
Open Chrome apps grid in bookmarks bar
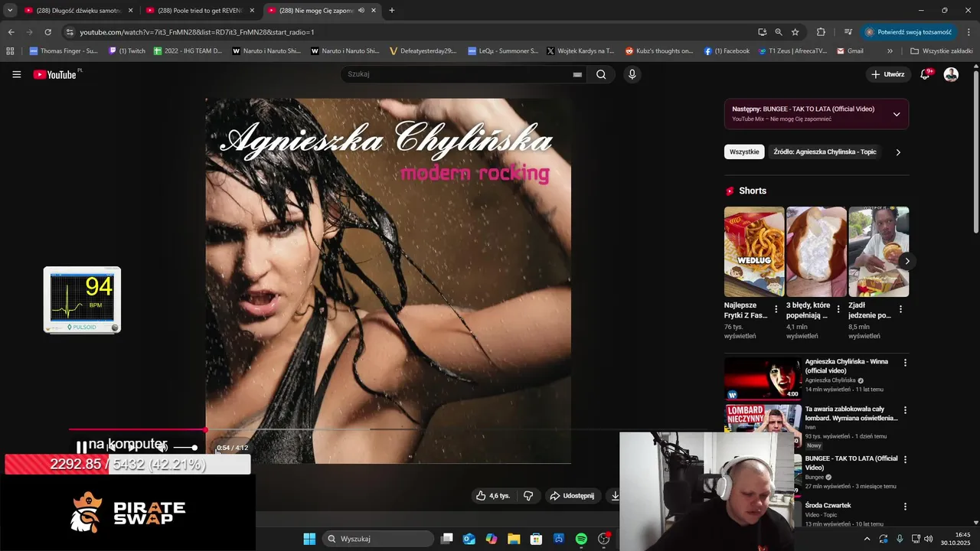(10, 51)
